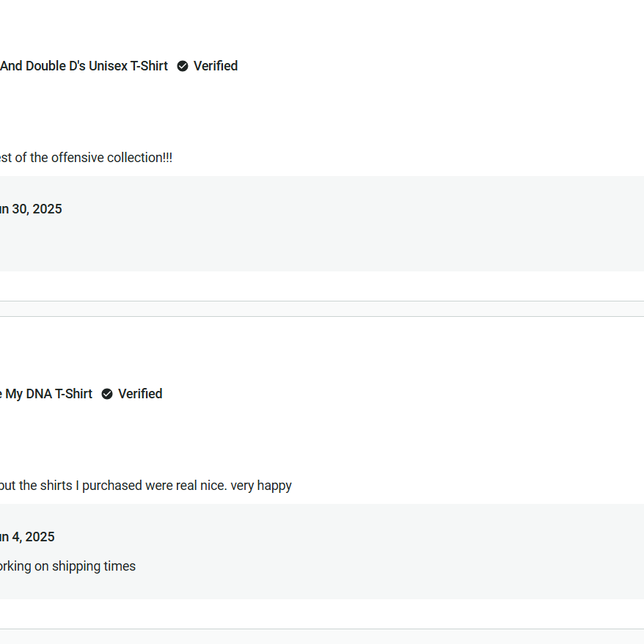Click the verified checkmark beside Double D's T-Shirt

(x=183, y=66)
